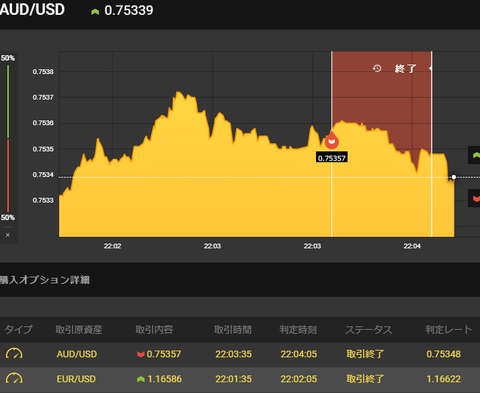Screen dimensions: 480x393
Task: Click the EUR/USD asset link in the table
Action: [x=76, y=379]
